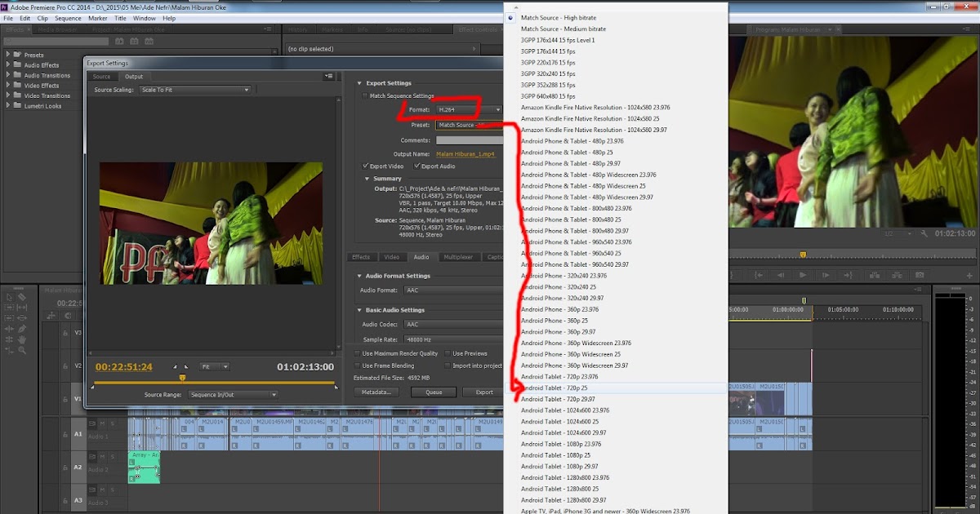This screenshot has width=980, height=514.
Task: Select the Razor tool
Action: [22, 297]
